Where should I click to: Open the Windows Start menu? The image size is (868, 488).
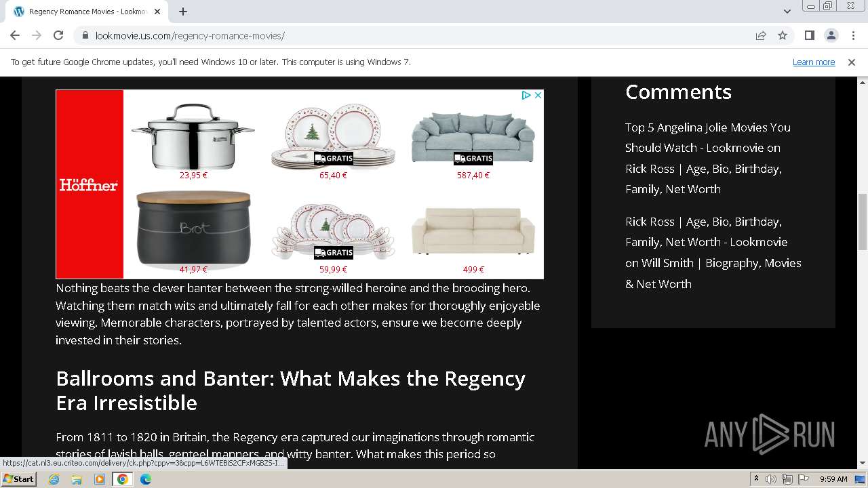(19, 479)
